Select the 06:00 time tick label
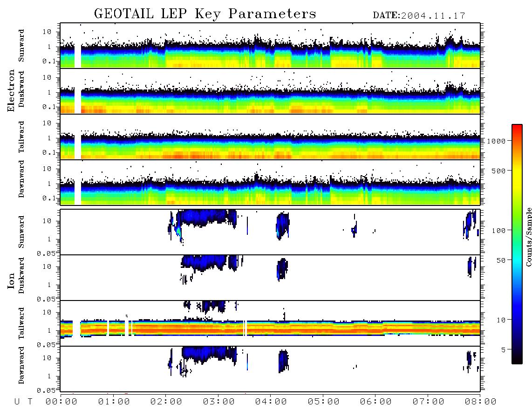 click(x=376, y=402)
